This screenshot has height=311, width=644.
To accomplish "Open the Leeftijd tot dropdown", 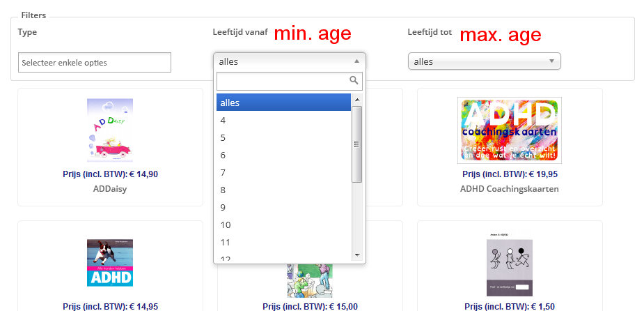I will click(484, 61).
